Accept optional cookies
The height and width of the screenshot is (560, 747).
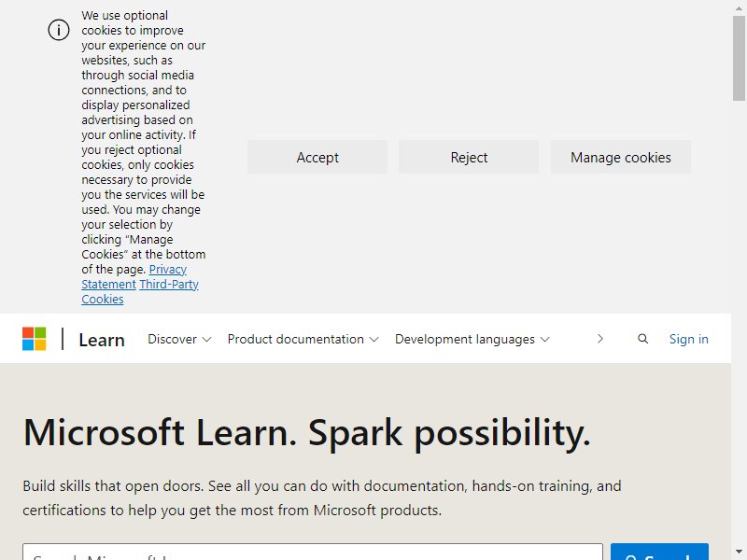pyautogui.click(x=317, y=157)
